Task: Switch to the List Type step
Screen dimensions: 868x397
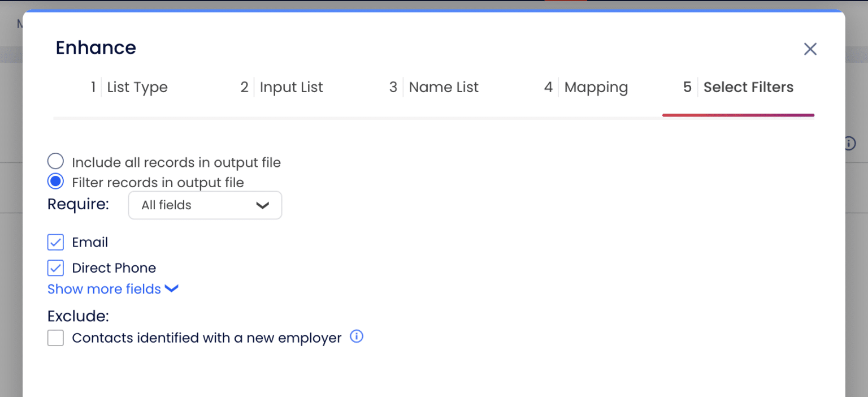Action: pyautogui.click(x=137, y=87)
